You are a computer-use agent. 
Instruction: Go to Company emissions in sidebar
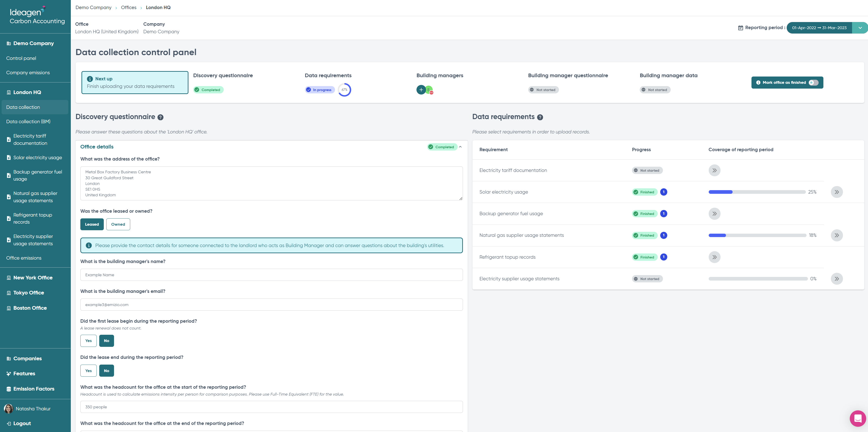(x=28, y=72)
